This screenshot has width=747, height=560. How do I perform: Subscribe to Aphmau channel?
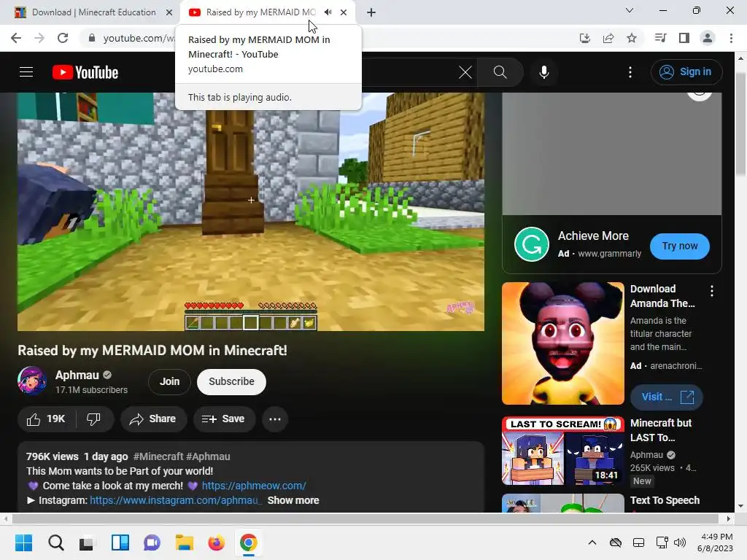coord(231,381)
